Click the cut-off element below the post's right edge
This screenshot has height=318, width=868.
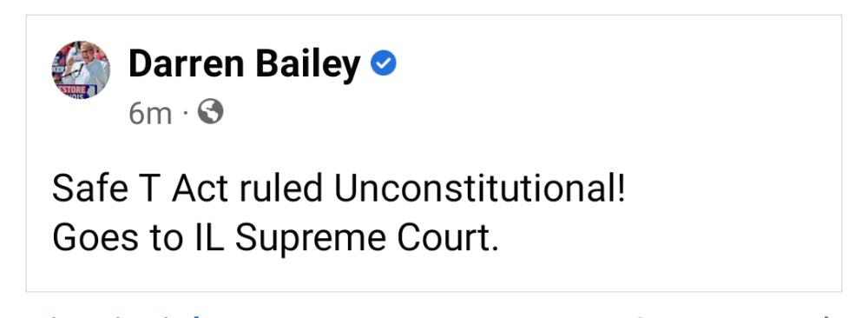click(826, 315)
